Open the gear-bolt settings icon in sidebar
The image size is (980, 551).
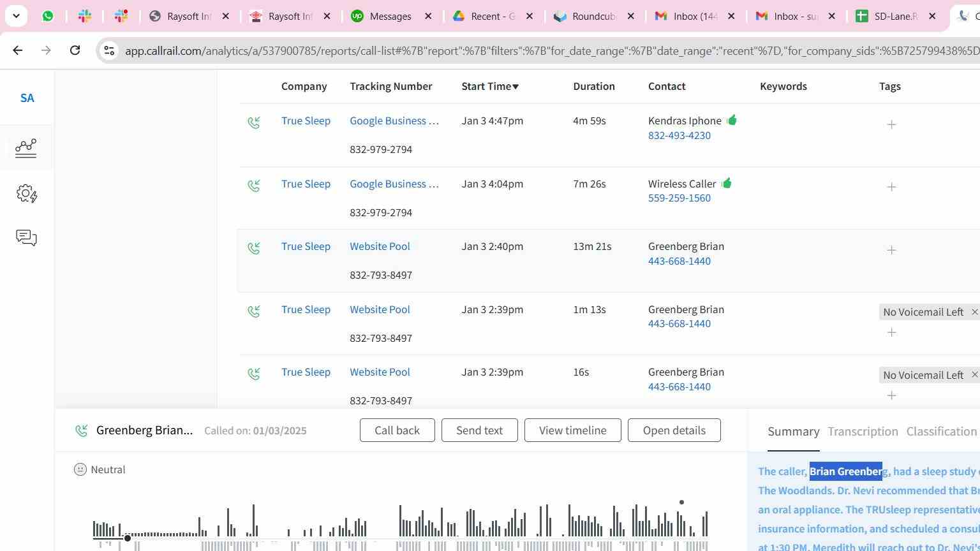coord(27,193)
